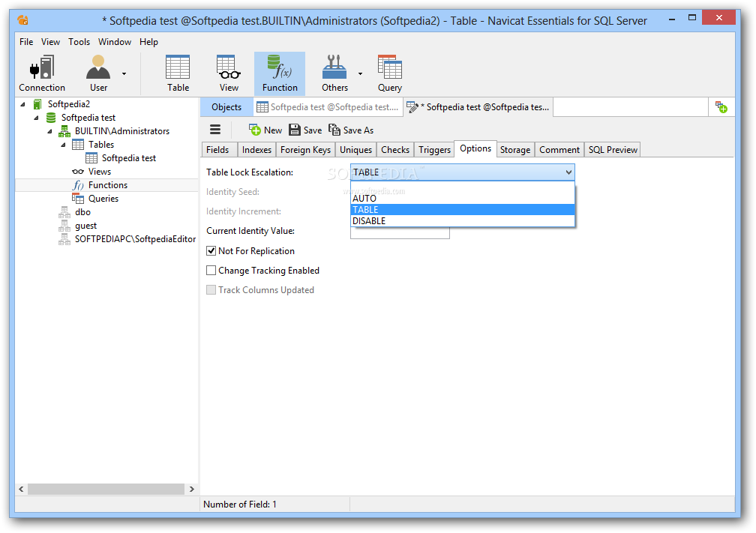
Task: Select SOFTPEDIAPC\SoftpediaEditor schema
Action: (x=135, y=239)
